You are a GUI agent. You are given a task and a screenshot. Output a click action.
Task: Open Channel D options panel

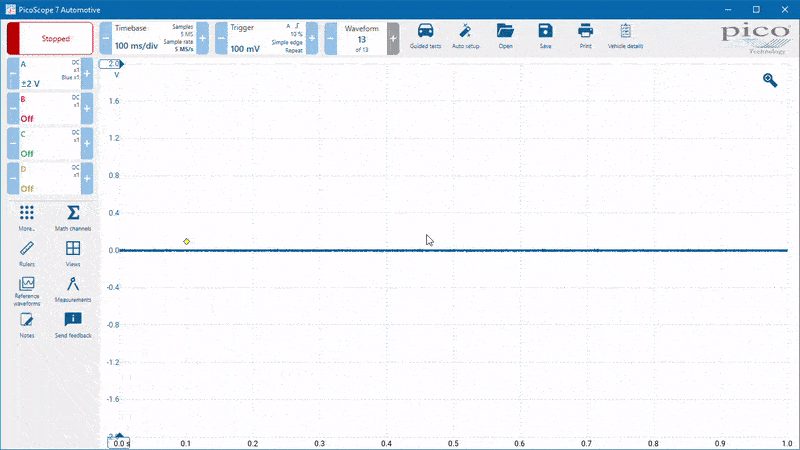click(x=50, y=179)
